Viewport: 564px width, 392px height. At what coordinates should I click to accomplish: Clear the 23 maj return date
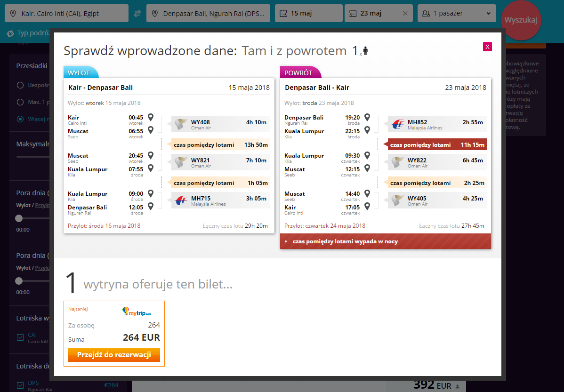click(405, 13)
